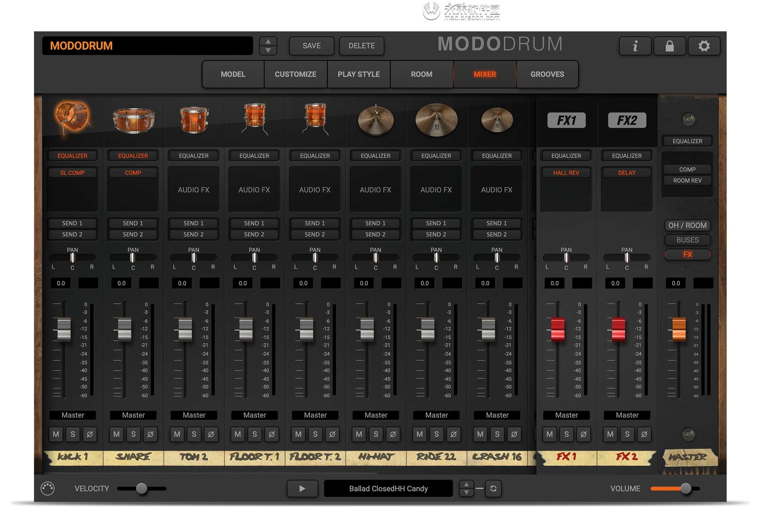
Task: Play the Ballad ClosedHH Candy groove
Action: click(302, 488)
